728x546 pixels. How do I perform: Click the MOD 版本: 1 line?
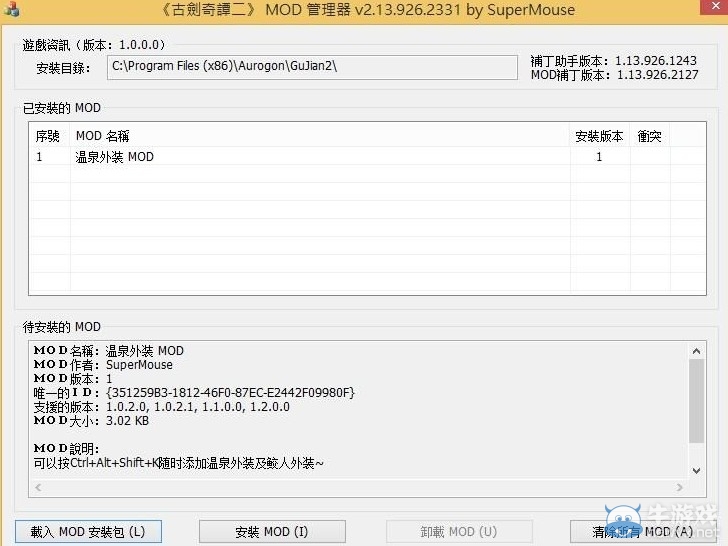(73, 379)
